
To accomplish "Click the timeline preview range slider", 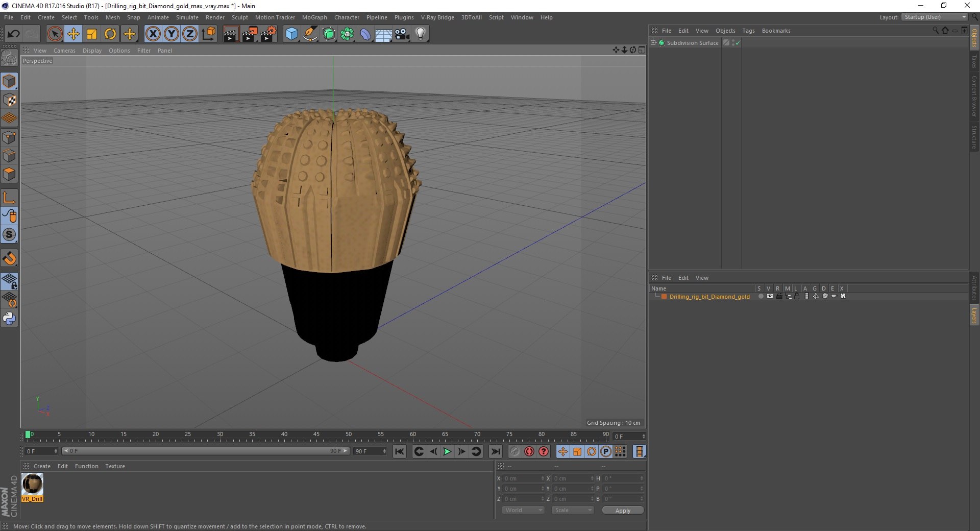I will 205,451.
